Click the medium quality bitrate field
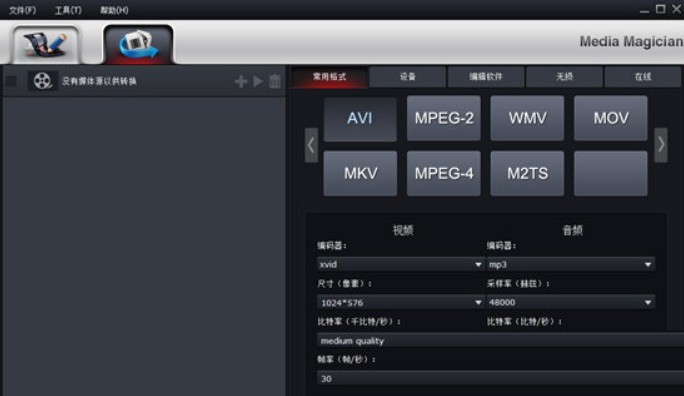684x396 pixels. click(500, 341)
